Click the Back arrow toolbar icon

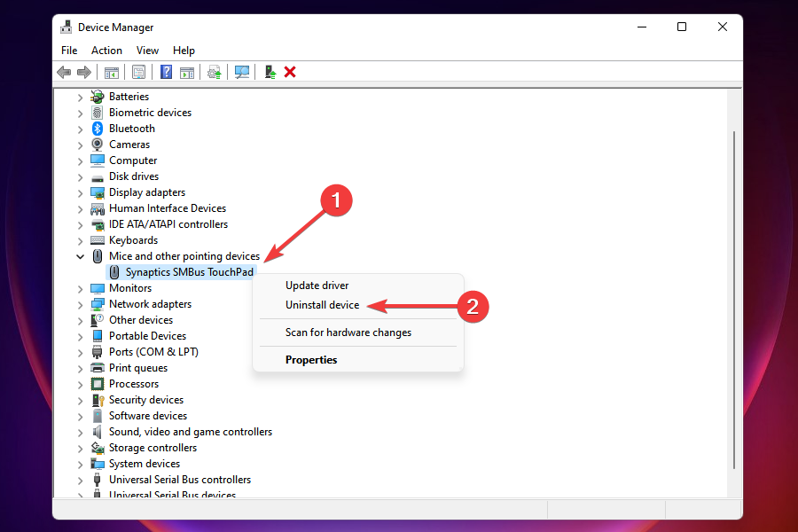click(64, 73)
